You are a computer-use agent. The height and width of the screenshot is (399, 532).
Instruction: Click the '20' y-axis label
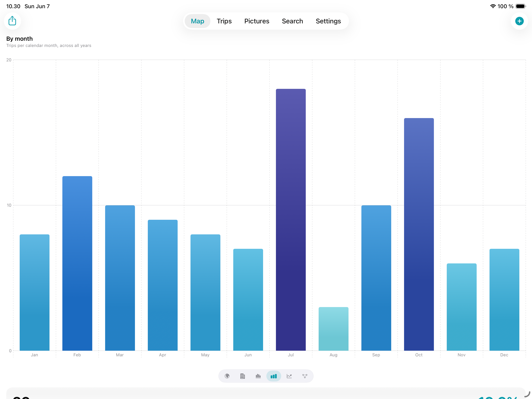coord(9,60)
